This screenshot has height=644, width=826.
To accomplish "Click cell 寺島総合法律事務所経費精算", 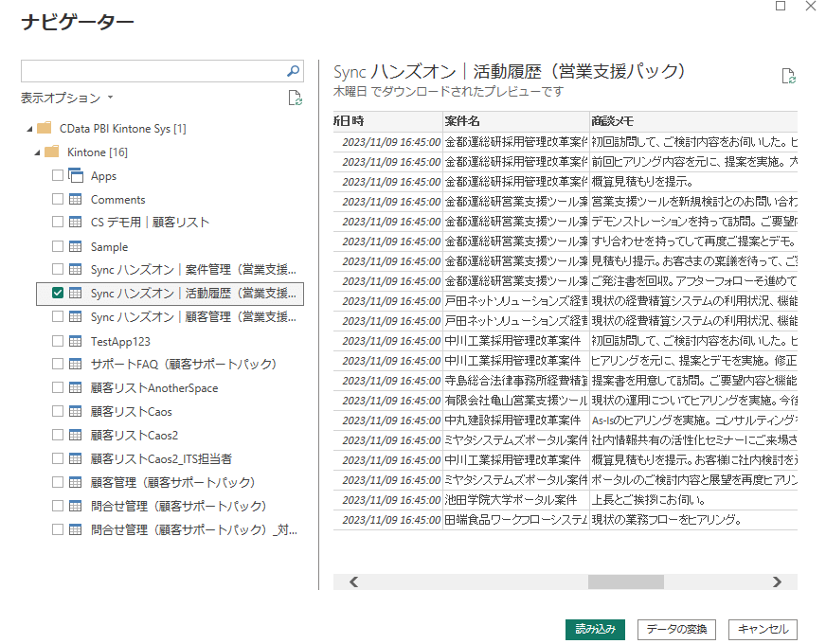I will coord(515,380).
